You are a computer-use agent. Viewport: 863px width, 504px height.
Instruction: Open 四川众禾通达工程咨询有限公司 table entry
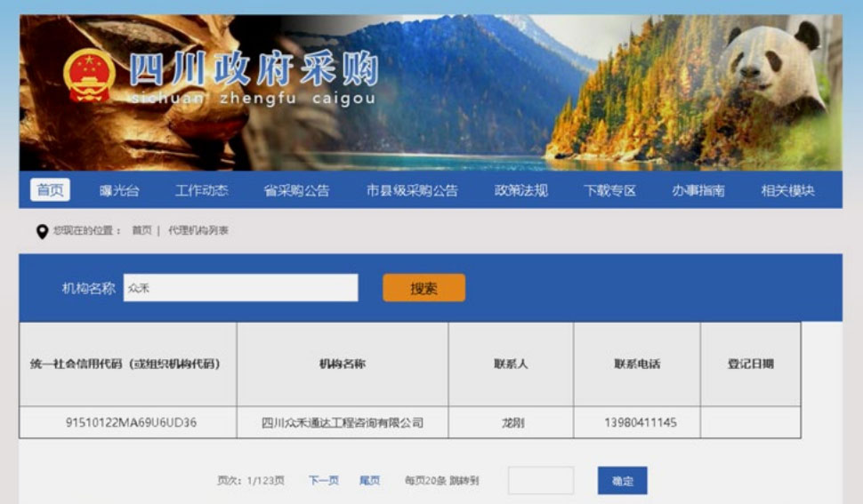coord(343,423)
